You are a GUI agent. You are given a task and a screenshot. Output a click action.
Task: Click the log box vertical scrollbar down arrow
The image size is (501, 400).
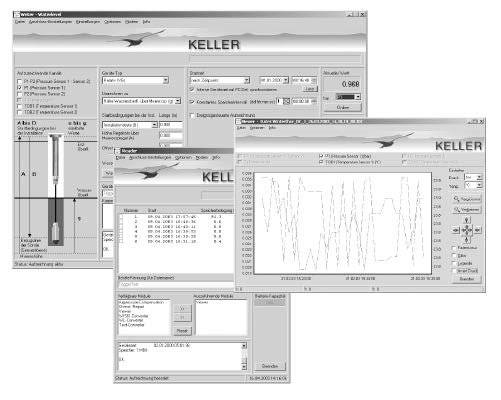(244, 367)
